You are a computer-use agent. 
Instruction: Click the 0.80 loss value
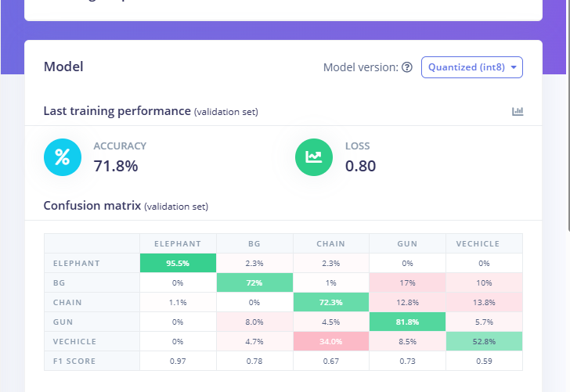(x=360, y=166)
